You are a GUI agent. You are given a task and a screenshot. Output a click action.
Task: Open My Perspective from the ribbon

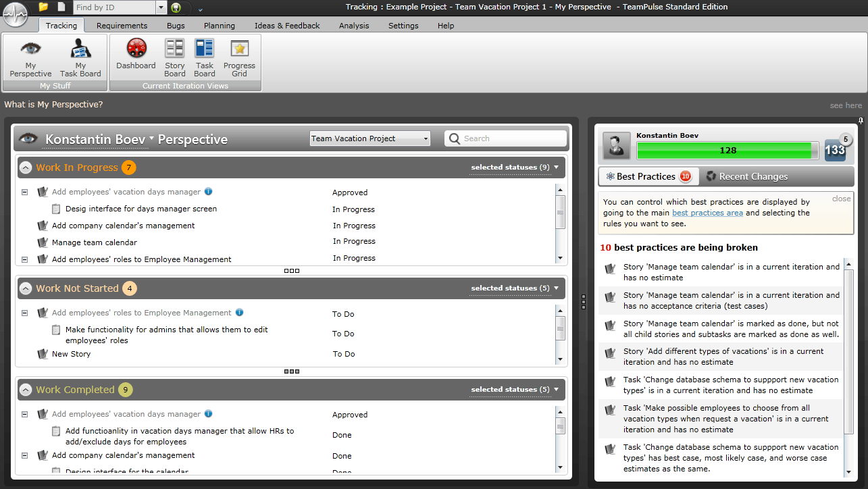coord(30,58)
